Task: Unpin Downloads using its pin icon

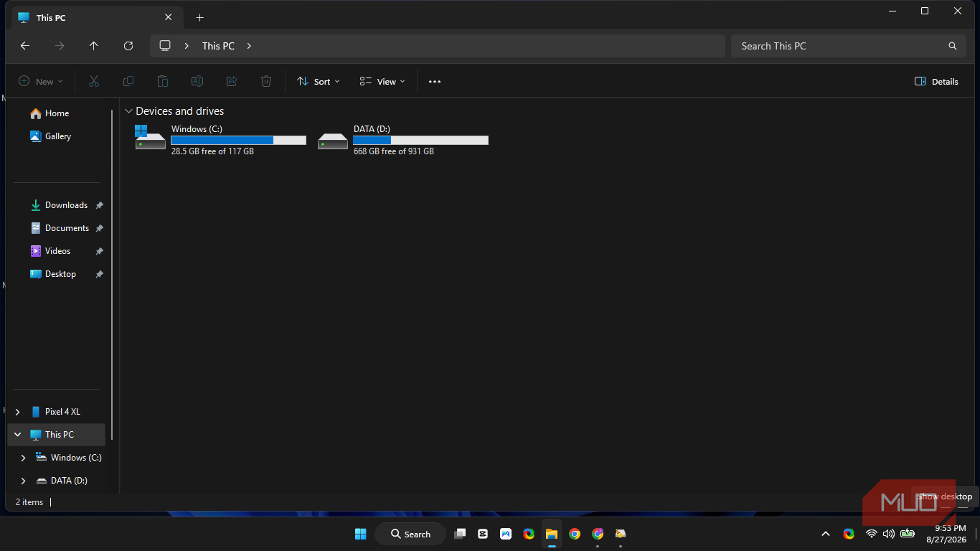Action: point(100,205)
